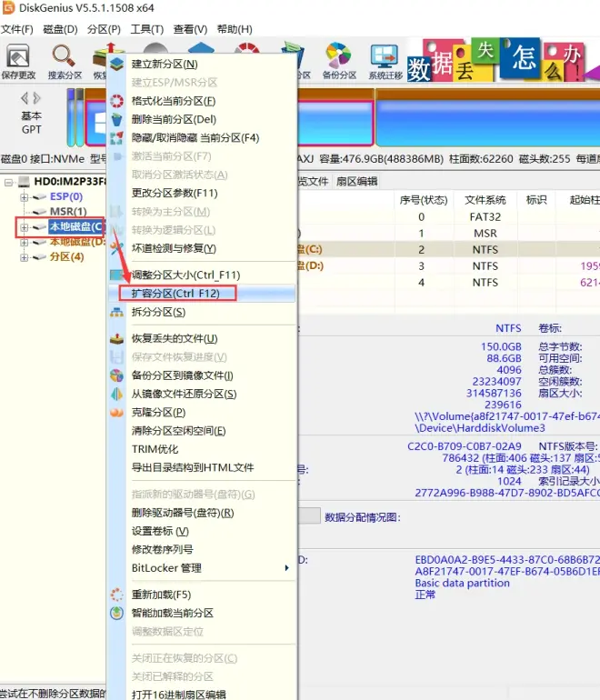Open the 分区(P) menu

pos(104,29)
